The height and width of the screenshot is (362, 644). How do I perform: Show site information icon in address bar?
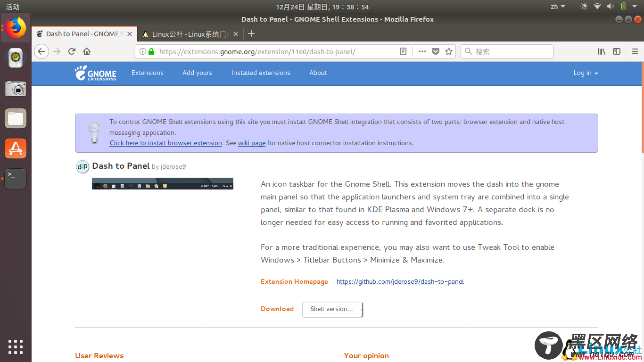click(143, 51)
